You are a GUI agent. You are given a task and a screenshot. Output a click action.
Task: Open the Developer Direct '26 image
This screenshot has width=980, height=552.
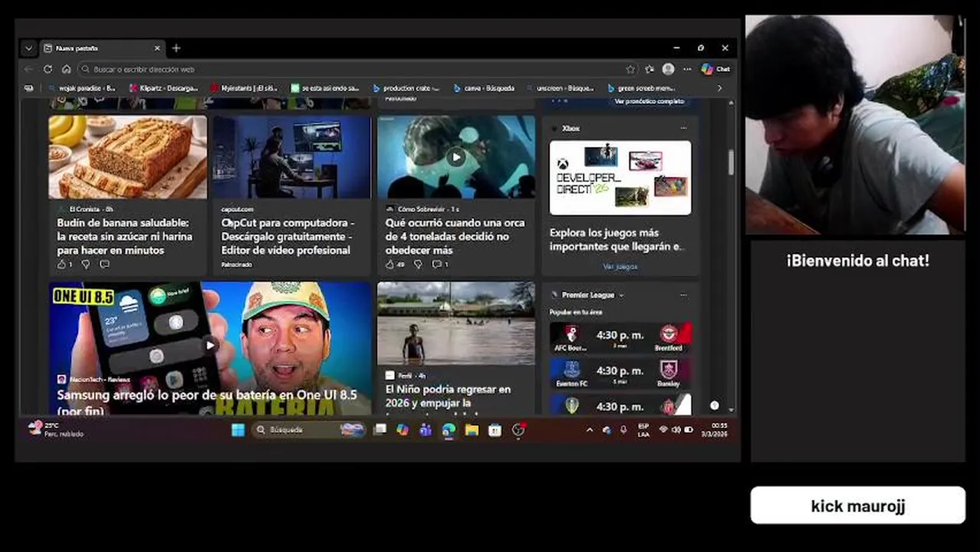tap(620, 177)
